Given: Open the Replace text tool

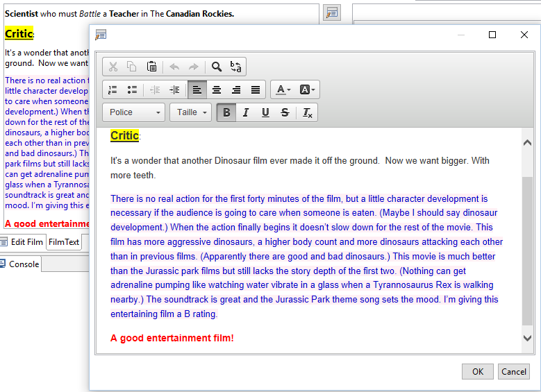Looking at the screenshot, I should (236, 67).
